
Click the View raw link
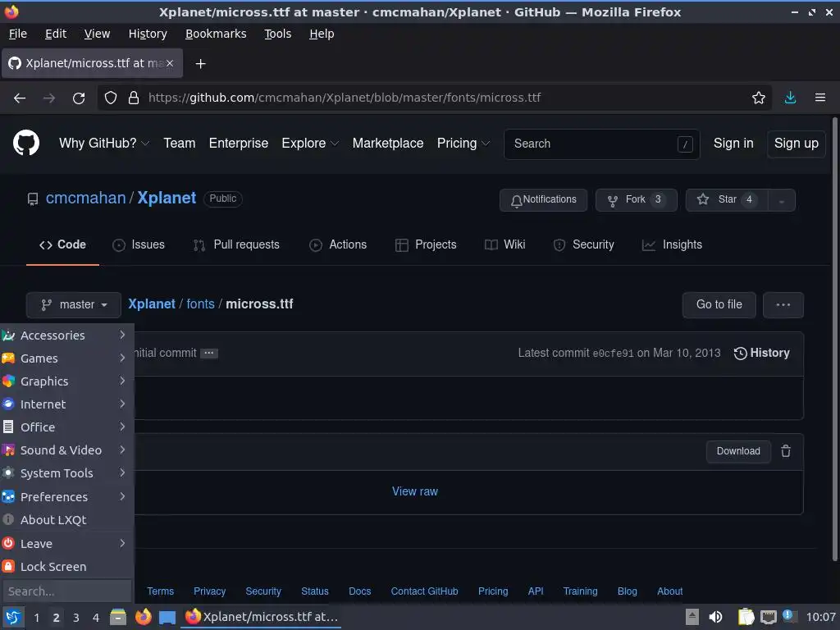pyautogui.click(x=414, y=491)
